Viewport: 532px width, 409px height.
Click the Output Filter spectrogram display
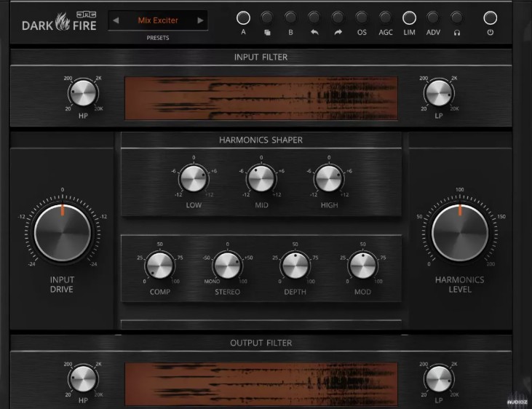tap(261, 384)
